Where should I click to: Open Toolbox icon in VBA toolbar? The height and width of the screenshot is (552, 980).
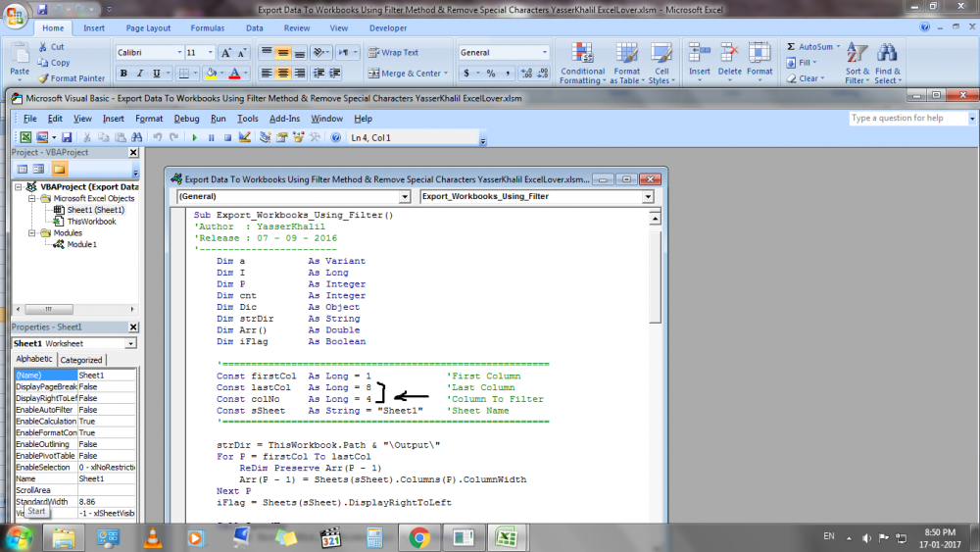(x=315, y=137)
